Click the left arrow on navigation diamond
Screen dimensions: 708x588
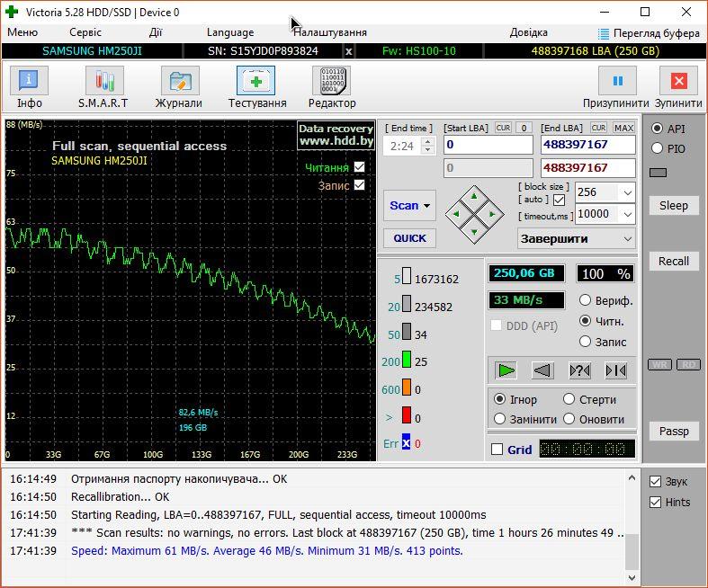click(456, 214)
